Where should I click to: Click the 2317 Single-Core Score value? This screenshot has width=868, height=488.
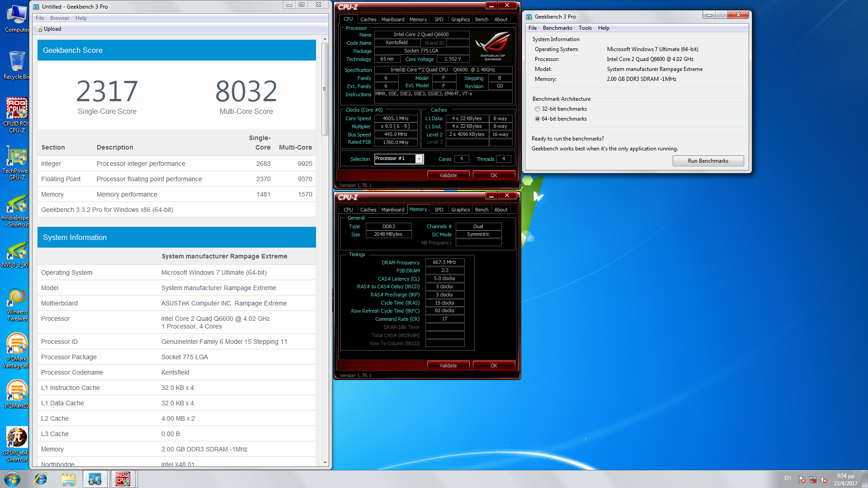pos(107,91)
